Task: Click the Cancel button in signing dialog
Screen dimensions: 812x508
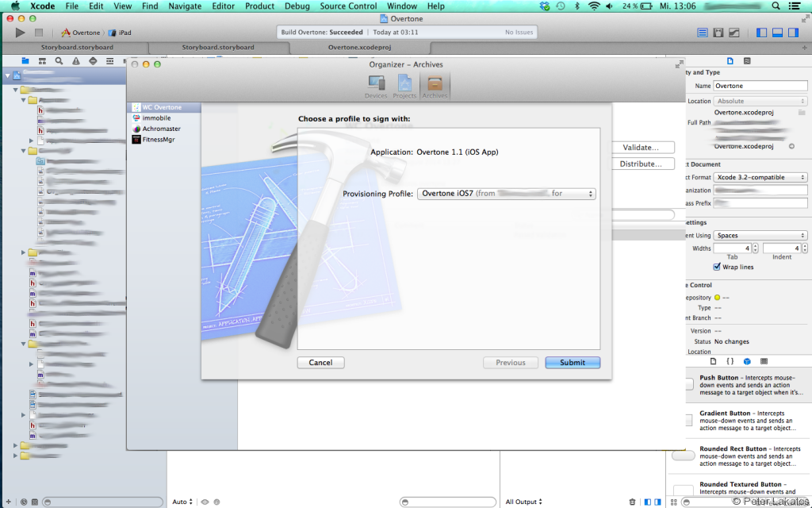Action: pyautogui.click(x=320, y=362)
